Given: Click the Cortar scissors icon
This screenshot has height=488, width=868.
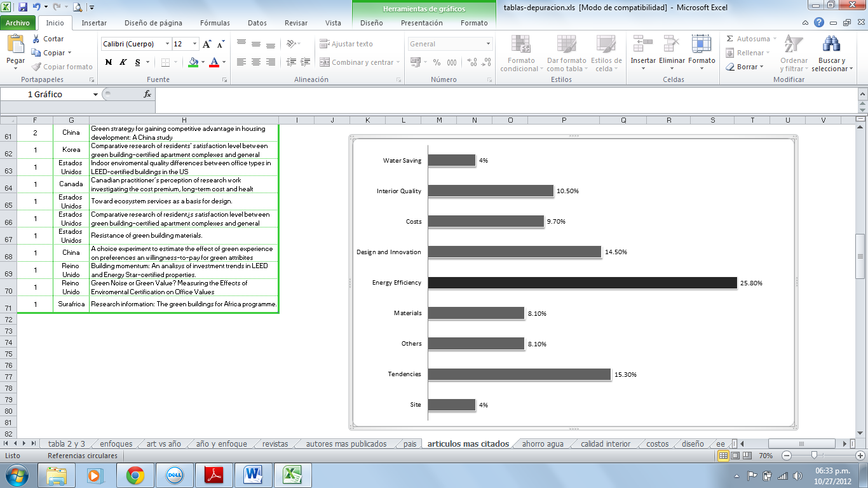Looking at the screenshot, I should [x=36, y=39].
